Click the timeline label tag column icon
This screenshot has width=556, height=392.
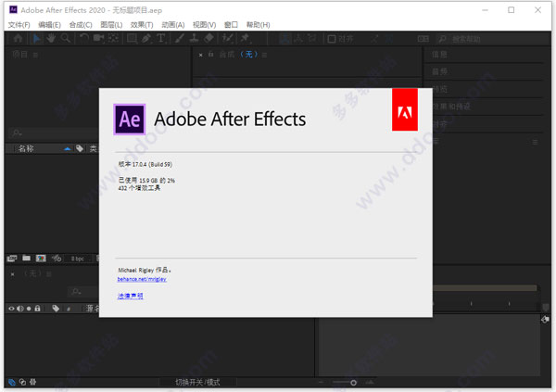pyautogui.click(x=56, y=309)
